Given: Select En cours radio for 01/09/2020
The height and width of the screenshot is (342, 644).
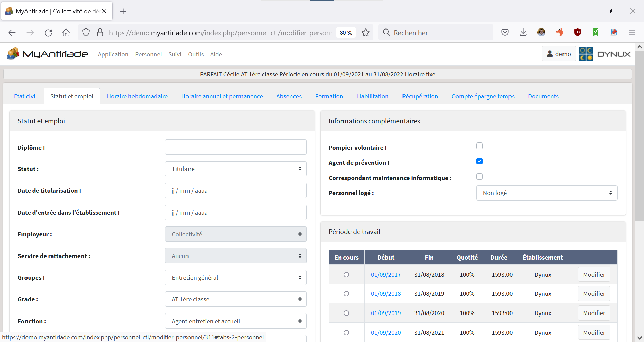Looking at the screenshot, I should pos(346,333).
